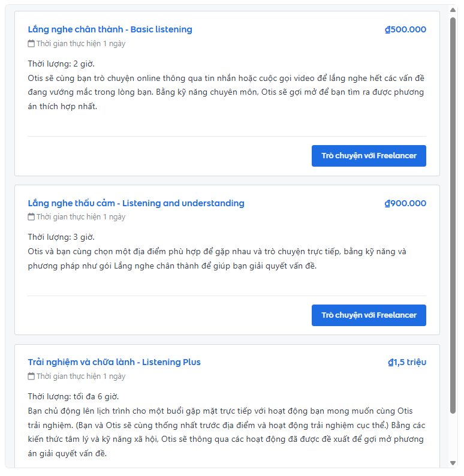Open Lắng nghe thấu cảm package link

coord(136,203)
